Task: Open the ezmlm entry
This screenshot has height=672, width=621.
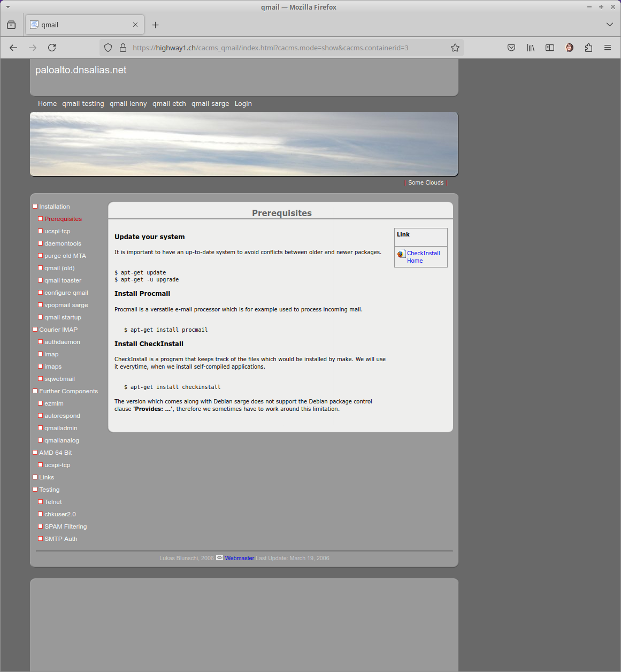Action: click(x=54, y=403)
